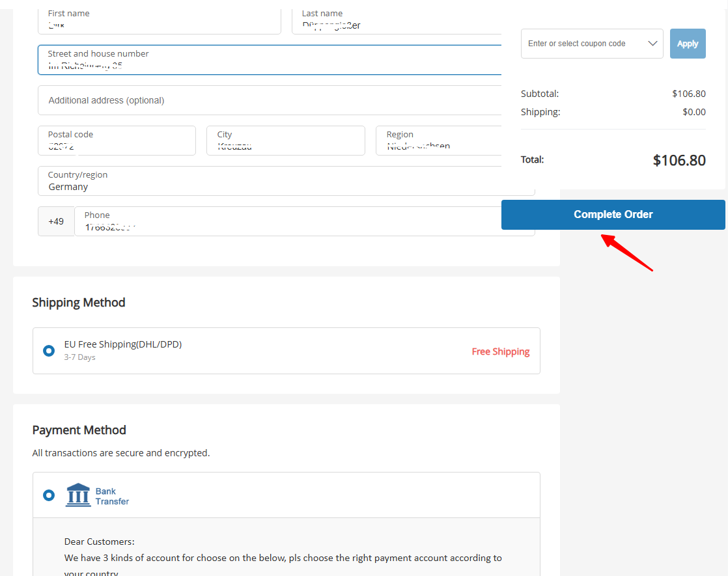This screenshot has width=728, height=576.
Task: Expand the coupon code dropdown arrow
Action: 652,44
